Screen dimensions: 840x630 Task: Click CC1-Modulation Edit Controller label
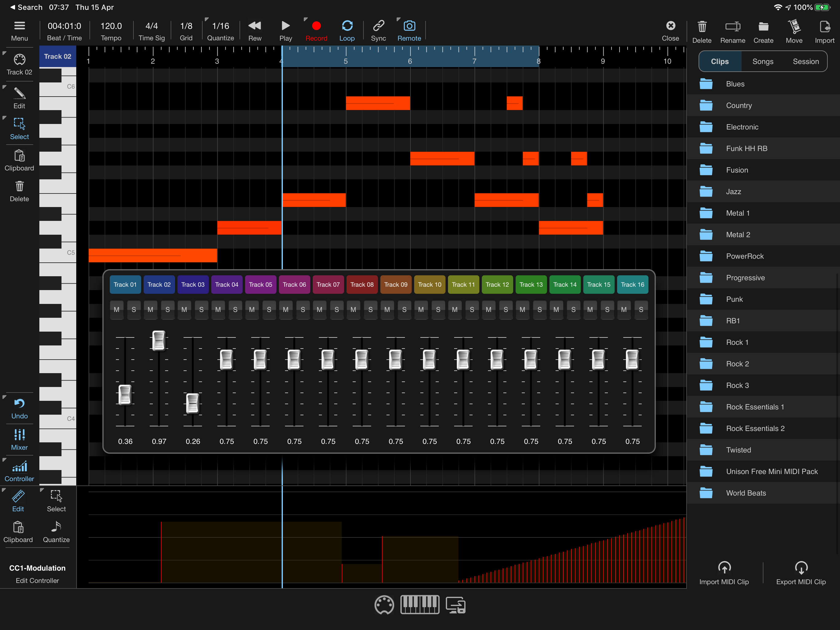(37, 573)
